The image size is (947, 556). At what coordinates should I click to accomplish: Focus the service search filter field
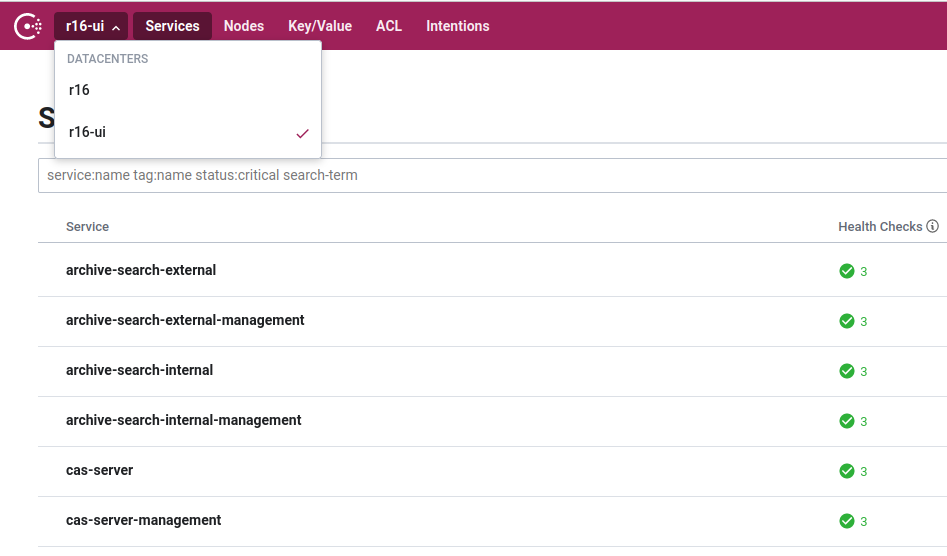click(490, 175)
